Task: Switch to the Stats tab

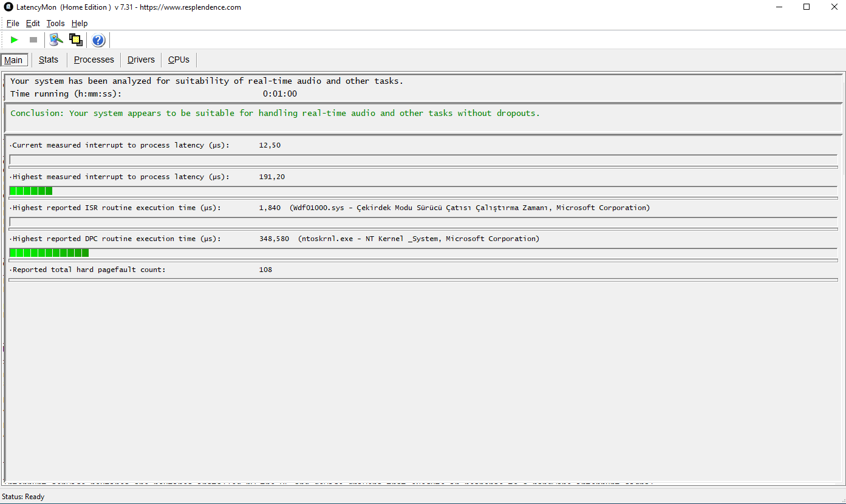Action: (x=49, y=60)
